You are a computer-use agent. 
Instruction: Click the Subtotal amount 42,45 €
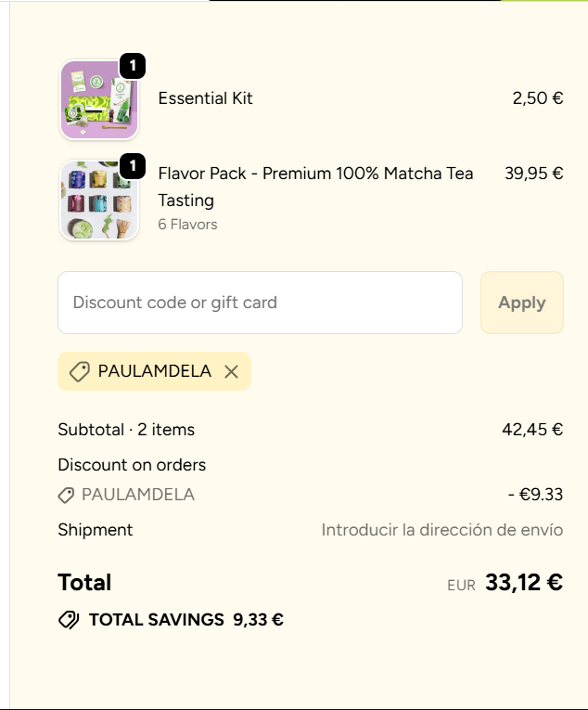tap(531, 430)
